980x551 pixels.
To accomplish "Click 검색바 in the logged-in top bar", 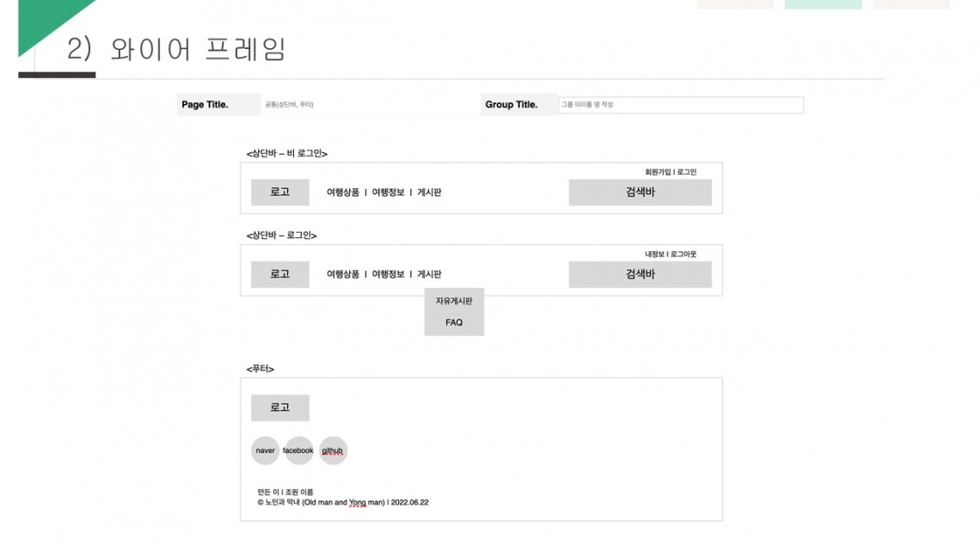I will coord(640,274).
